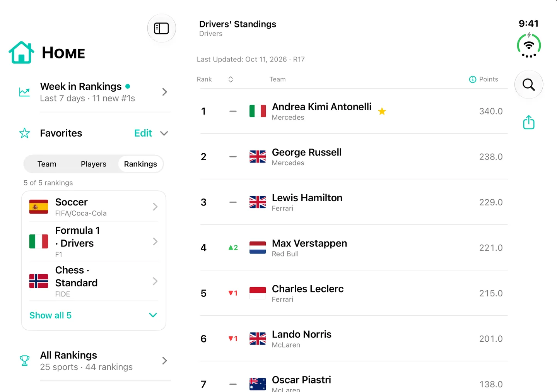Expand the Show all 5 chevron

[153, 315]
